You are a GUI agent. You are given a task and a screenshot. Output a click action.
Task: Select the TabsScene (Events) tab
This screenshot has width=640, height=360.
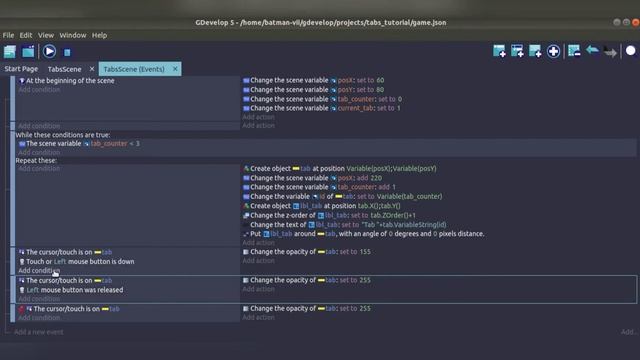pos(134,69)
